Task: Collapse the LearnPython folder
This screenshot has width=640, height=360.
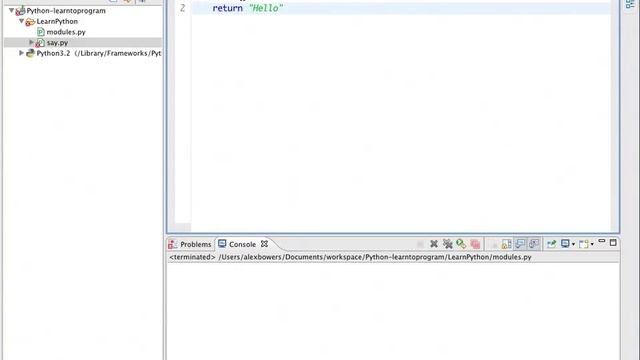Action: click(x=22, y=21)
